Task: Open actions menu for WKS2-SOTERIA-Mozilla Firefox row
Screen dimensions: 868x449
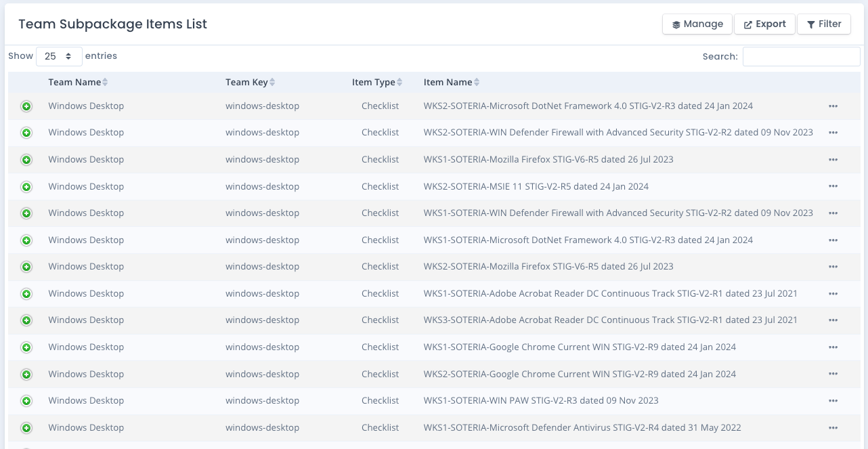Action: tap(833, 267)
